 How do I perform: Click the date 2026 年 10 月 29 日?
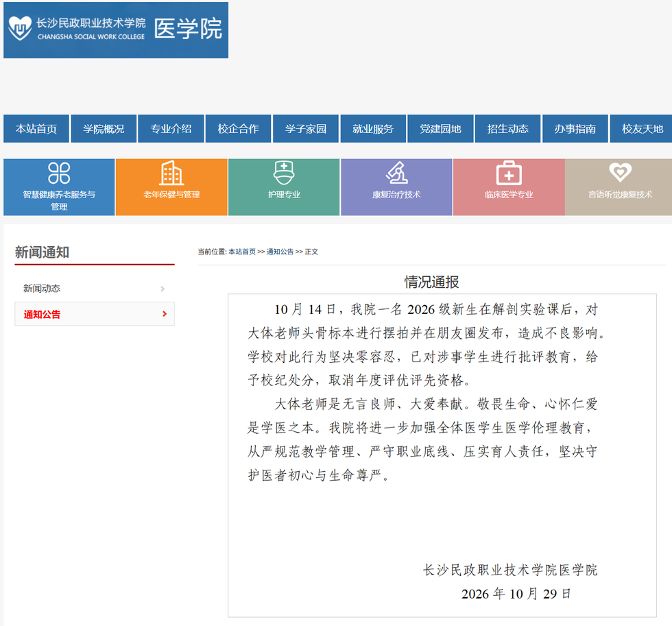click(516, 594)
